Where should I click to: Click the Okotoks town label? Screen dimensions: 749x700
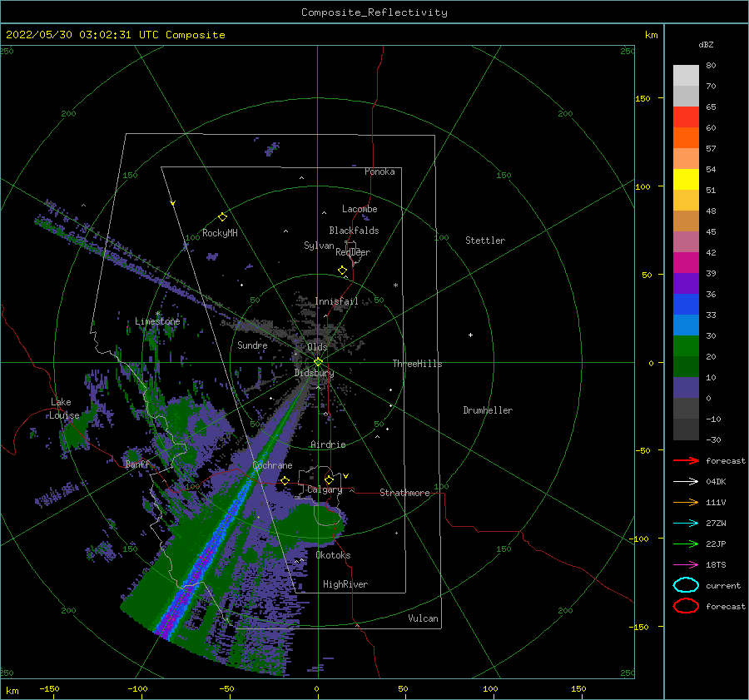[x=333, y=555]
